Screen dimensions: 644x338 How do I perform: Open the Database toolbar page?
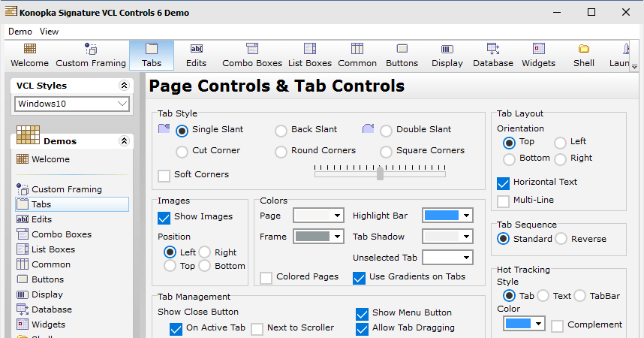tap(493, 56)
